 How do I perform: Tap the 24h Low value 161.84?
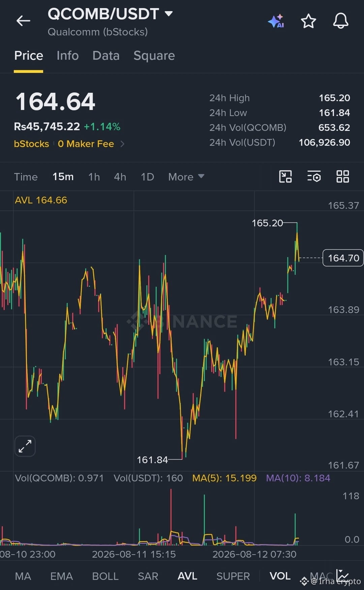coord(334,113)
